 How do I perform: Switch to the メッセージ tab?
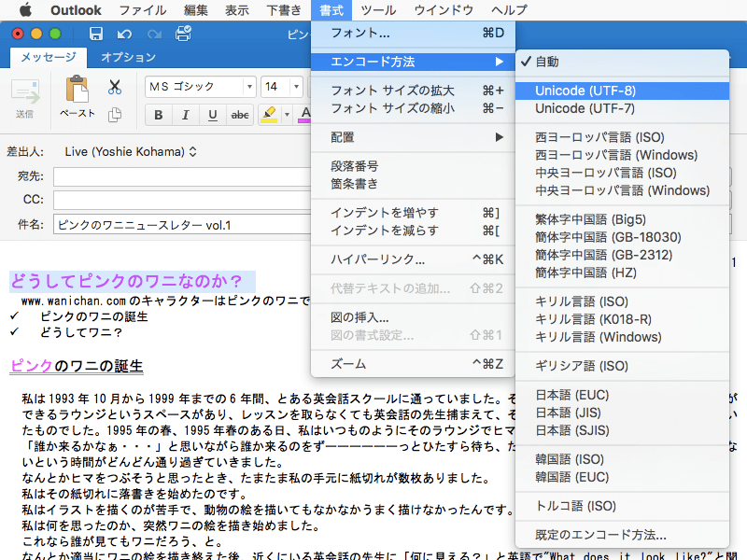[49, 57]
